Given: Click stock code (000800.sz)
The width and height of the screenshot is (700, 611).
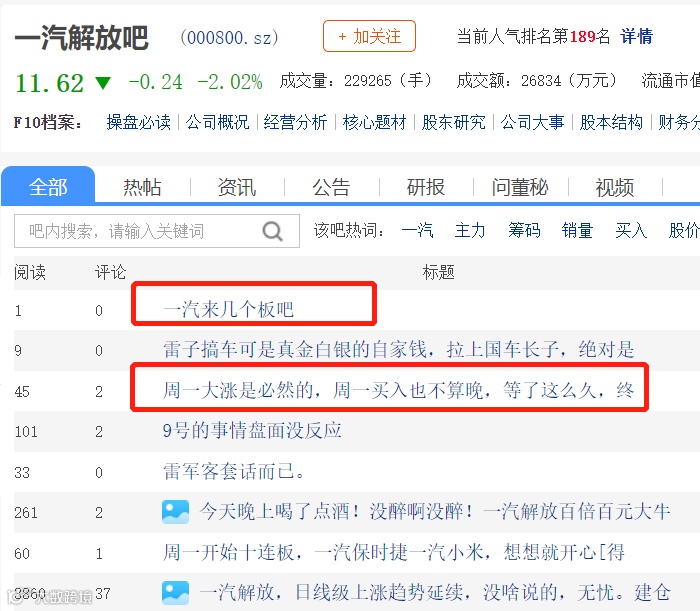Looking at the screenshot, I should pos(229,37).
